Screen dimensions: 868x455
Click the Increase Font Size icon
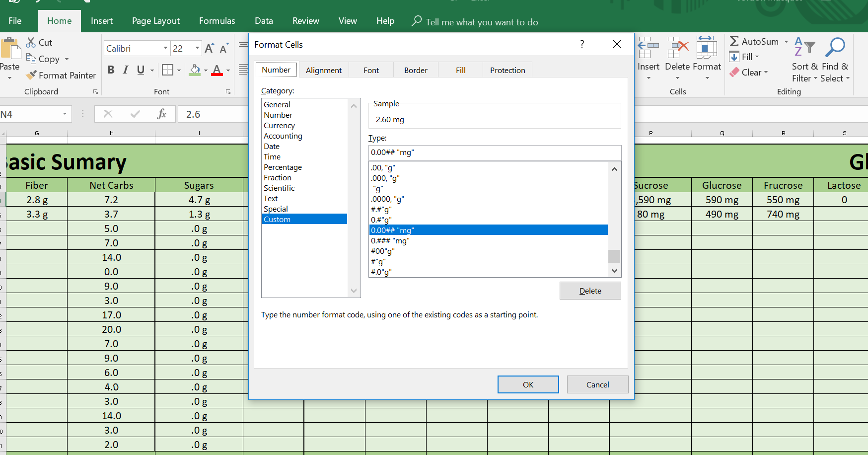click(209, 48)
